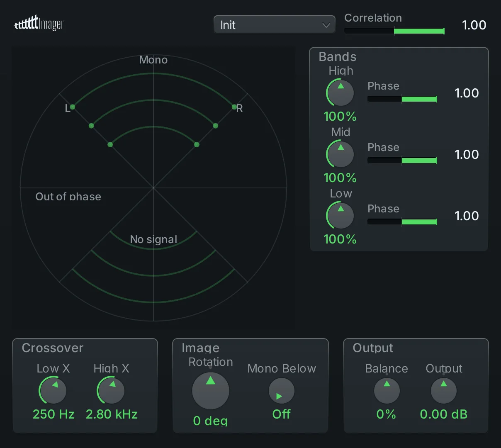Click the High band width knob
This screenshot has height=448, width=501.
(x=340, y=93)
